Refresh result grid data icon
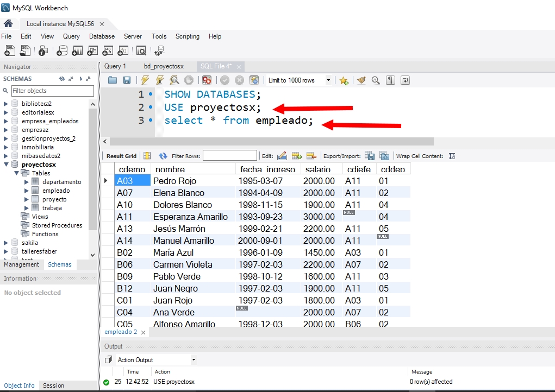 pos(163,156)
